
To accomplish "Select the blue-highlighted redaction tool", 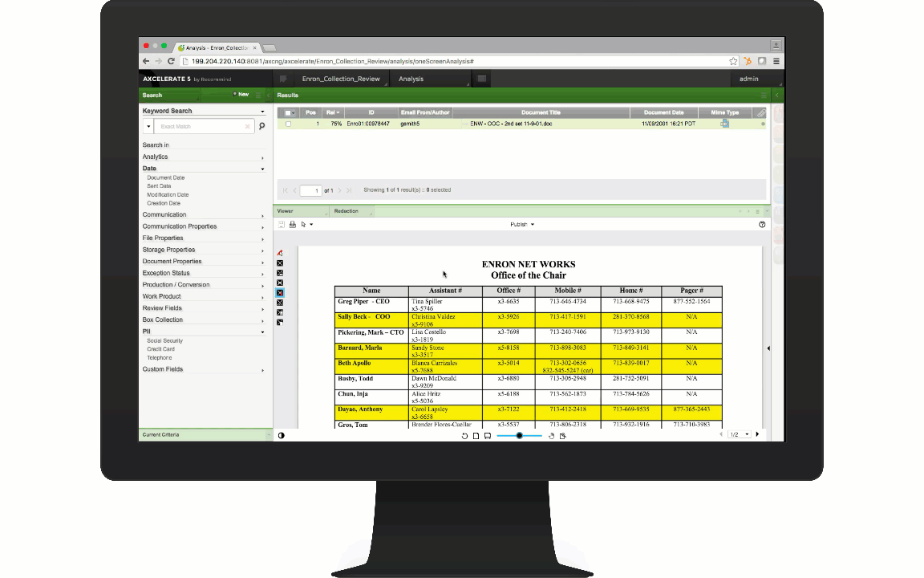I will pyautogui.click(x=280, y=292).
